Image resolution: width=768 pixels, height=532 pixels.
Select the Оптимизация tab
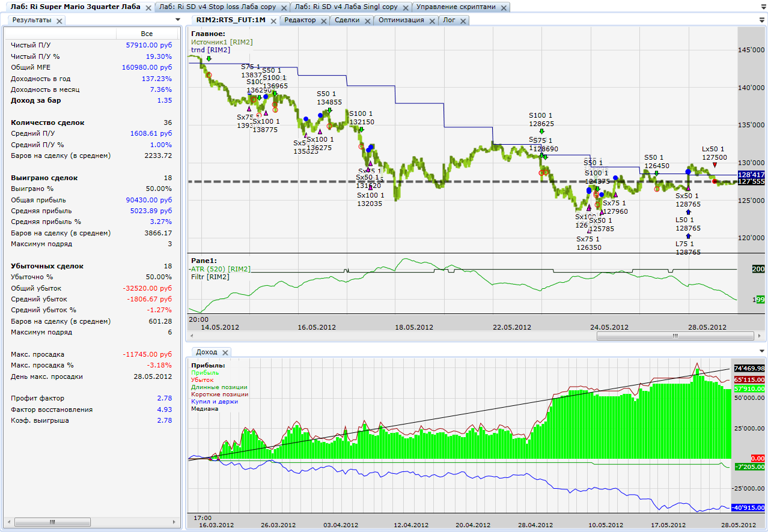click(x=400, y=20)
